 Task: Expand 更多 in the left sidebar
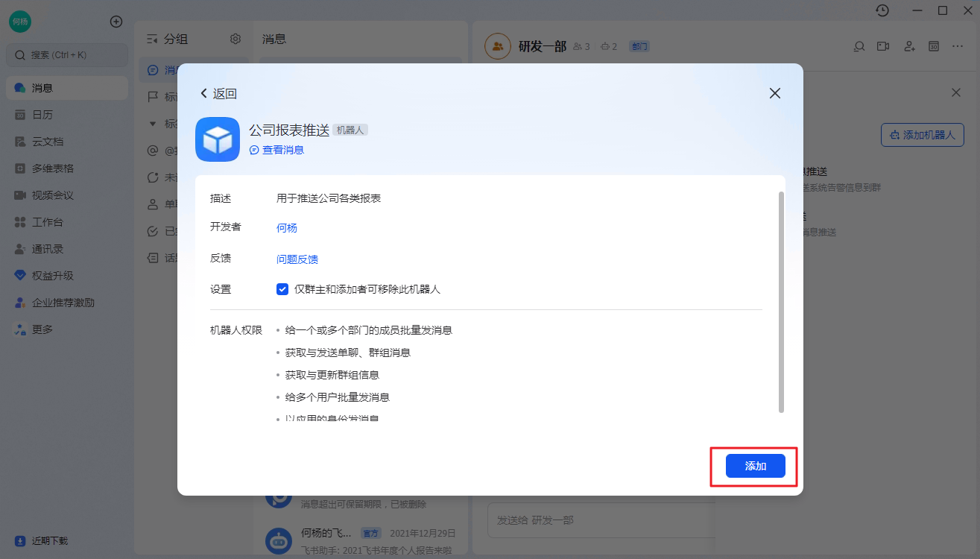pyautogui.click(x=42, y=329)
